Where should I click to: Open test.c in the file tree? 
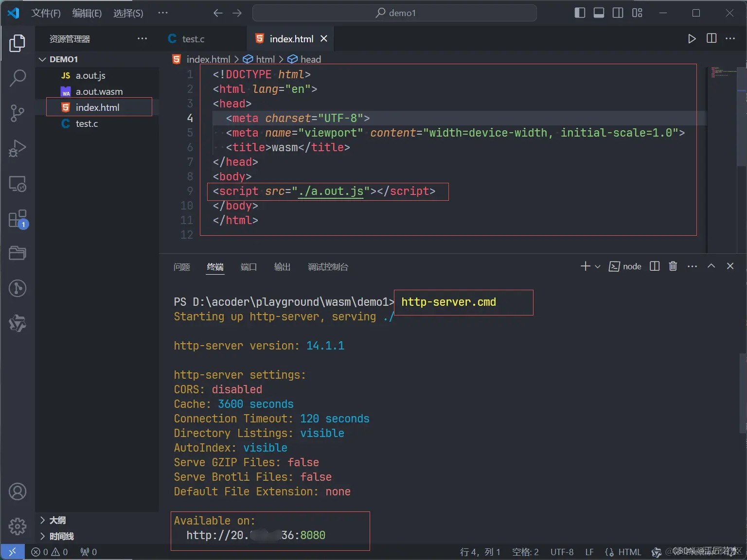point(97,123)
